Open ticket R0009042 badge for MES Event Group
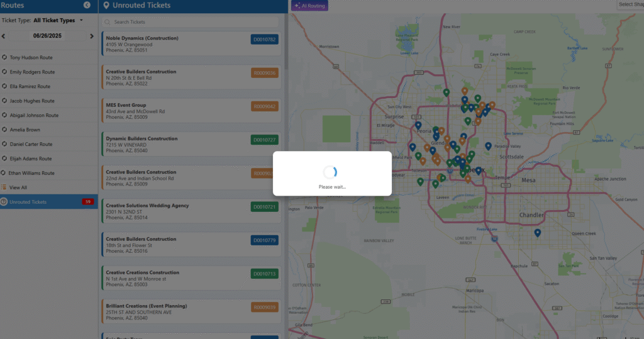 (265, 106)
